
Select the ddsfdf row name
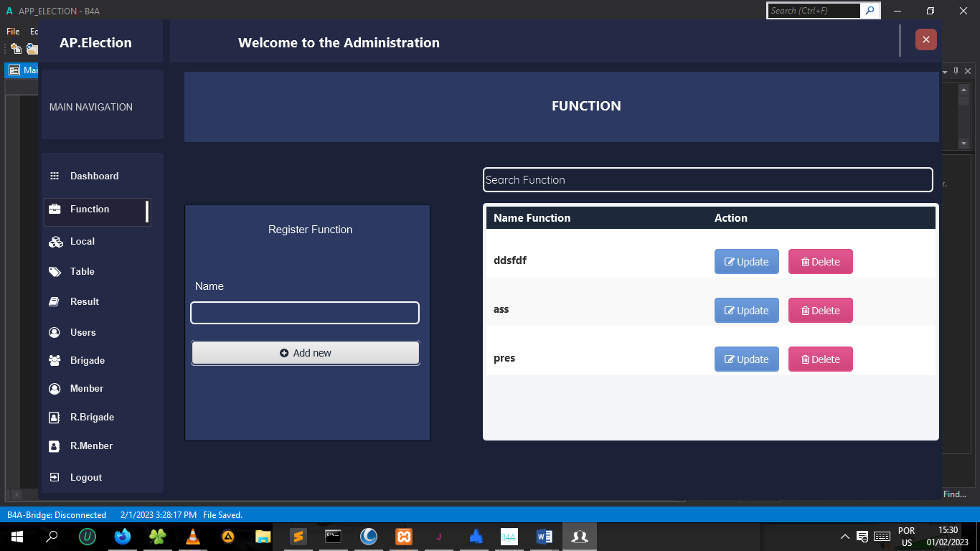click(510, 260)
